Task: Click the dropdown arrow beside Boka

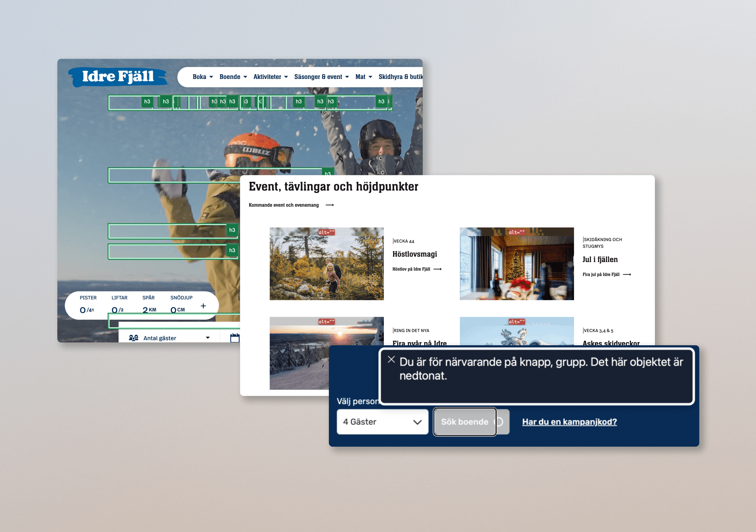Action: pyautogui.click(x=211, y=77)
